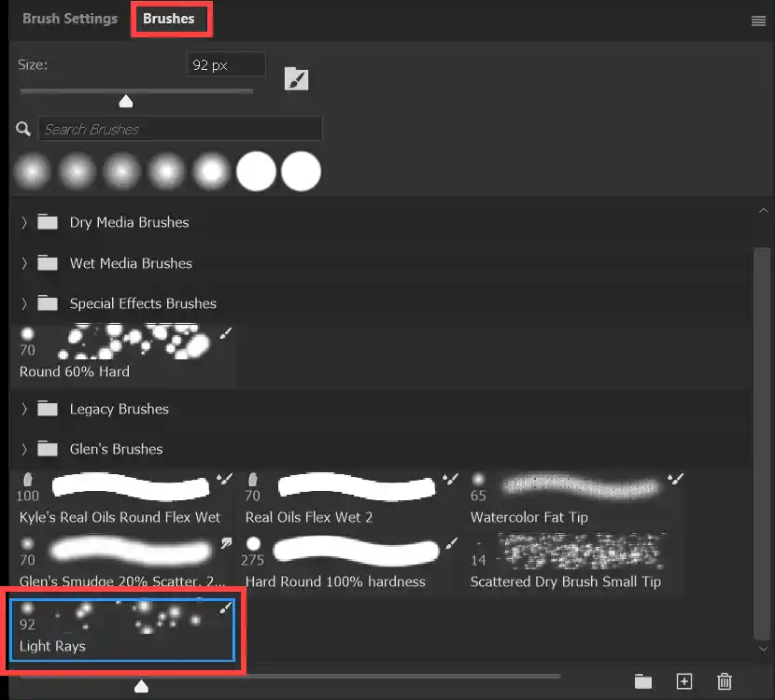
Task: Click the brush size value field
Action: (225, 65)
